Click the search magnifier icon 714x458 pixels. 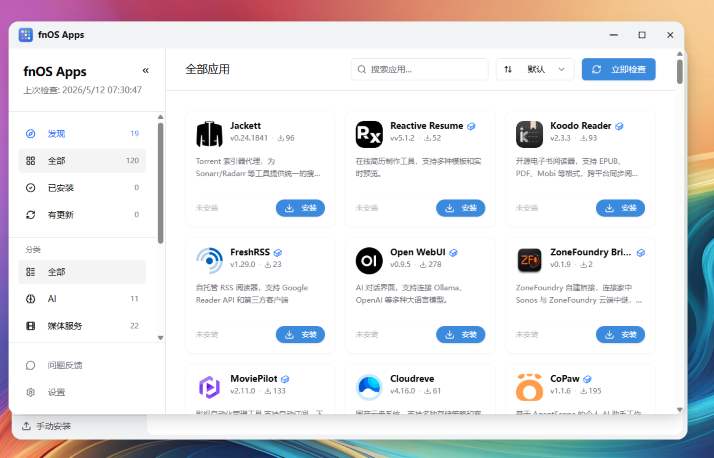(362, 69)
